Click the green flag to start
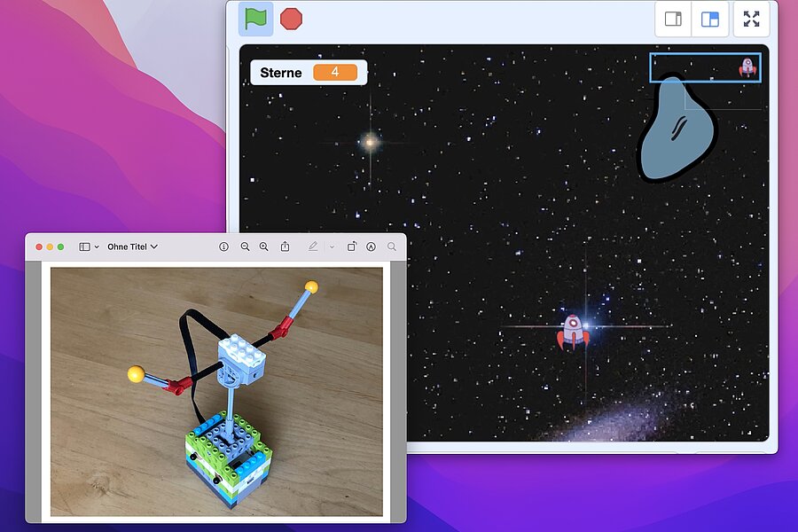Image resolution: width=798 pixels, height=532 pixels. click(255, 19)
